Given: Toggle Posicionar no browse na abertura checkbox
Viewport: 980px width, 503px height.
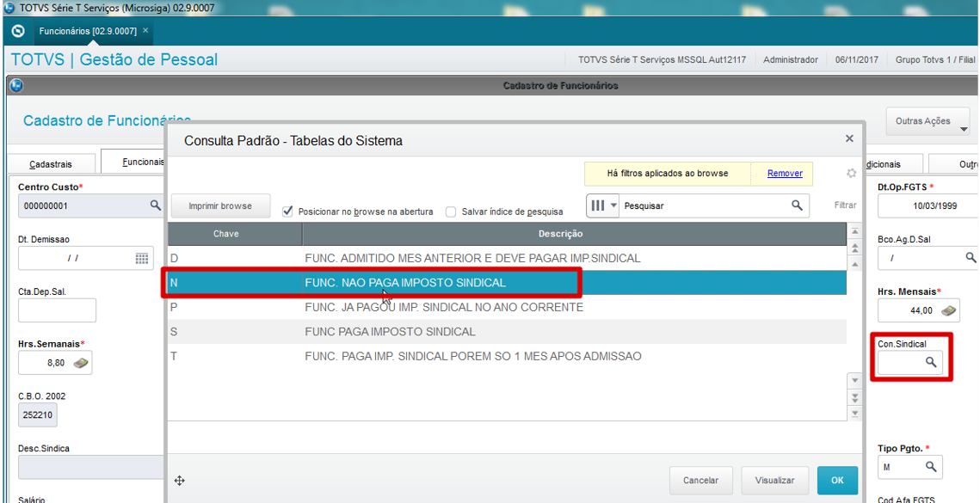Looking at the screenshot, I should (287, 212).
